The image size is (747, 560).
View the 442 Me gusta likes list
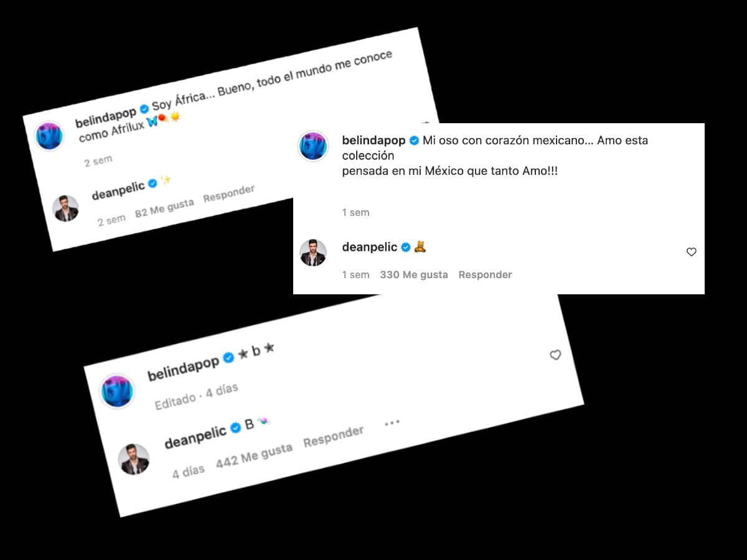[x=254, y=456]
